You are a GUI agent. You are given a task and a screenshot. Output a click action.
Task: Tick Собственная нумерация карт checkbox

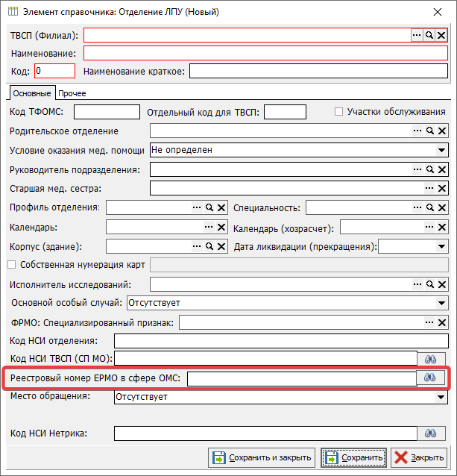point(11,265)
